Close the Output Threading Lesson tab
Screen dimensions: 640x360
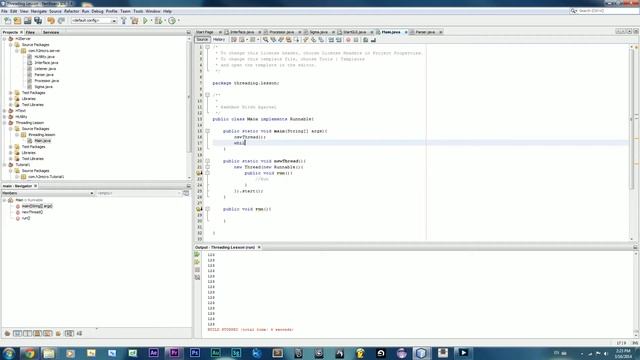[259, 247]
